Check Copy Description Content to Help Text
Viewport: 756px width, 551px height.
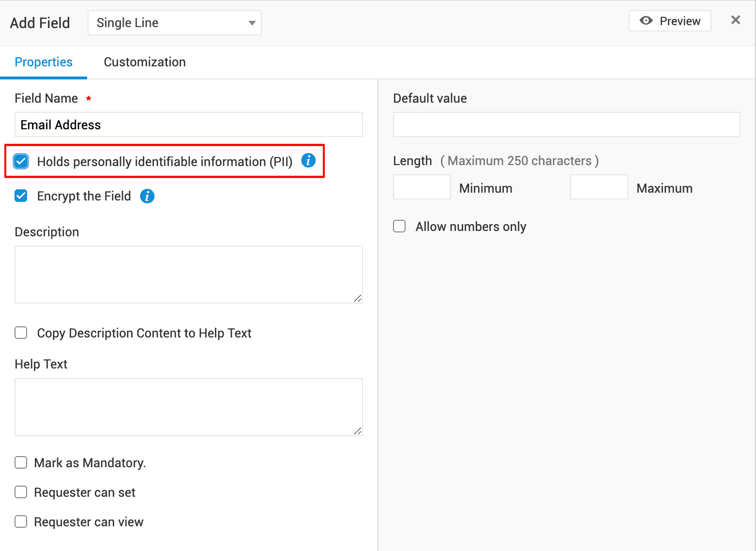pos(21,333)
